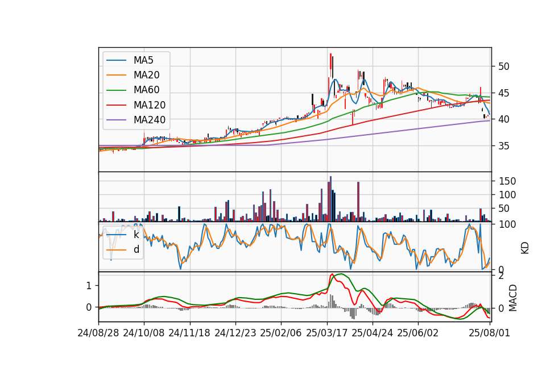Click the 'd' legend label in KD panel

click(136, 250)
